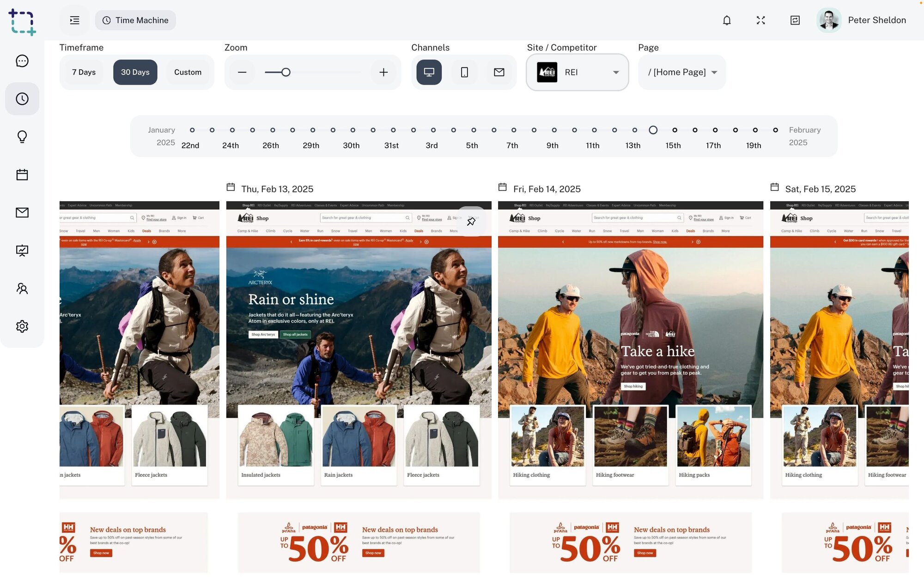Select the 31st timeline marker

point(393,130)
